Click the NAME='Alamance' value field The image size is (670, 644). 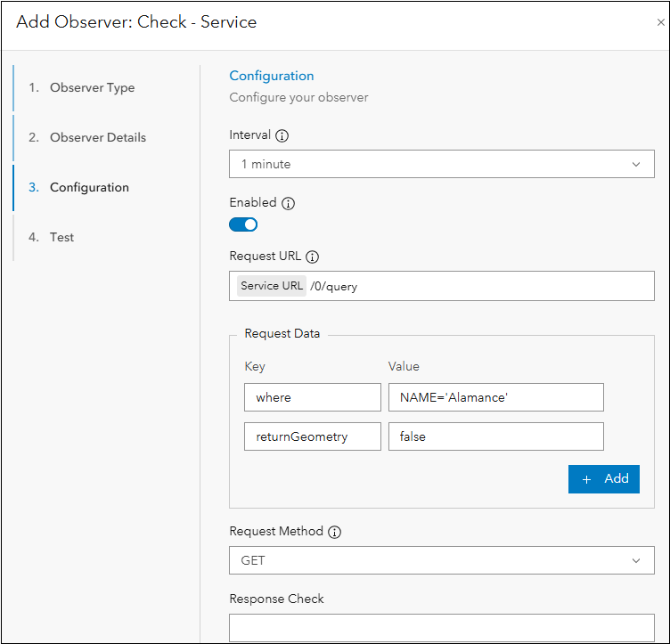coord(495,397)
